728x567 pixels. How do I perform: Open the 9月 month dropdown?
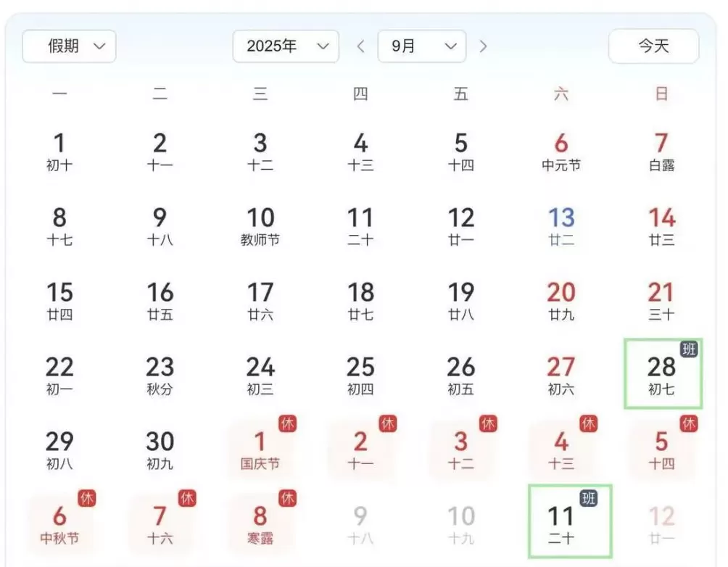422,46
